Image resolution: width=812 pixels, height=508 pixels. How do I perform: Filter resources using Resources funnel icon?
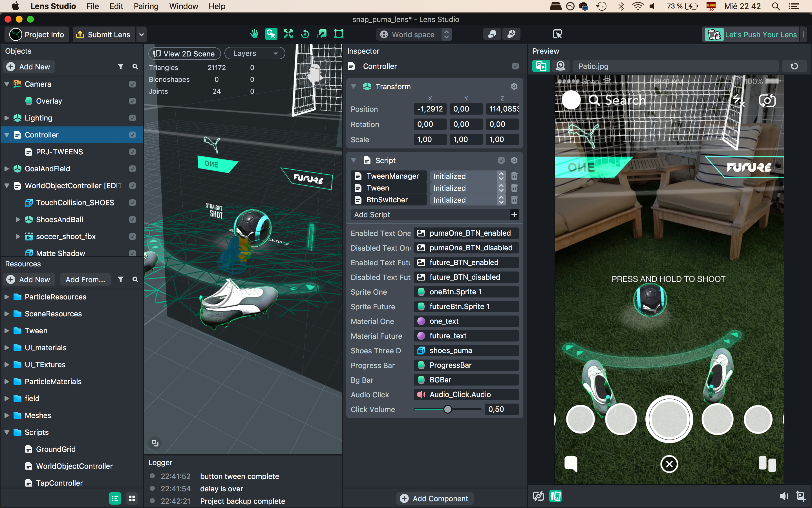(120, 279)
